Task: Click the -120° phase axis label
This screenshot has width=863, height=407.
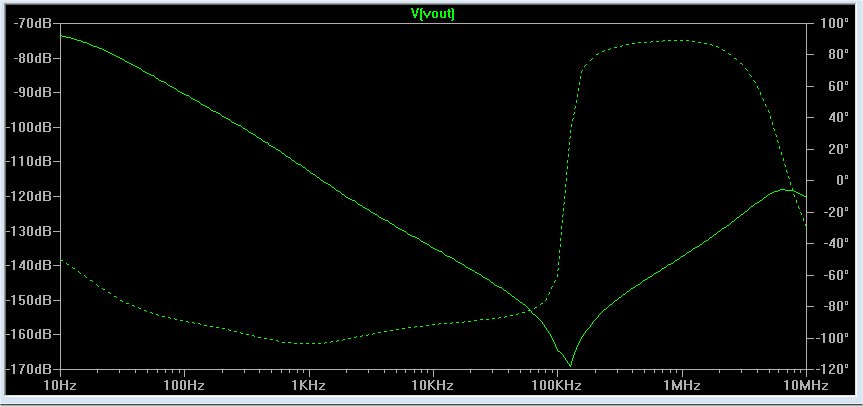Action: click(x=835, y=369)
